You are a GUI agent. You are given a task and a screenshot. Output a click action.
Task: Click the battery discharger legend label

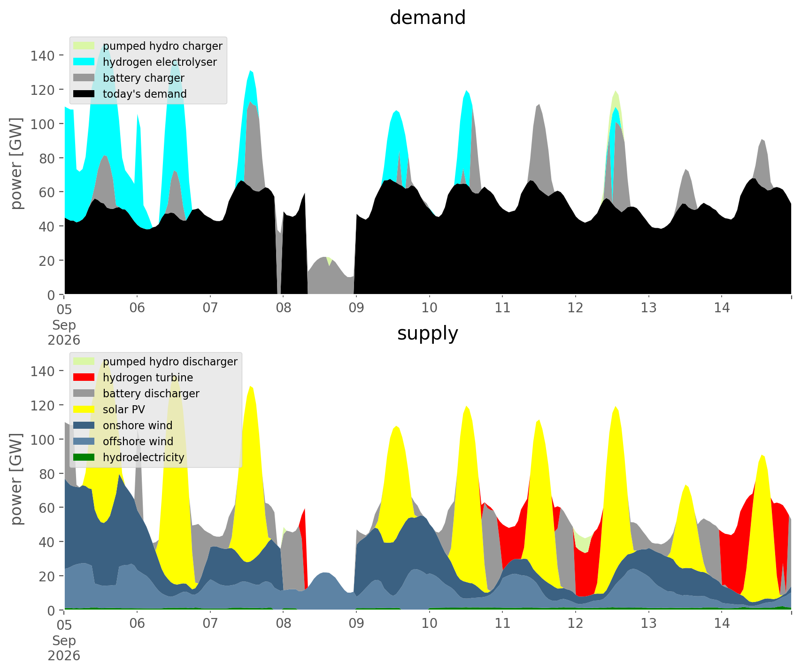click(x=151, y=394)
